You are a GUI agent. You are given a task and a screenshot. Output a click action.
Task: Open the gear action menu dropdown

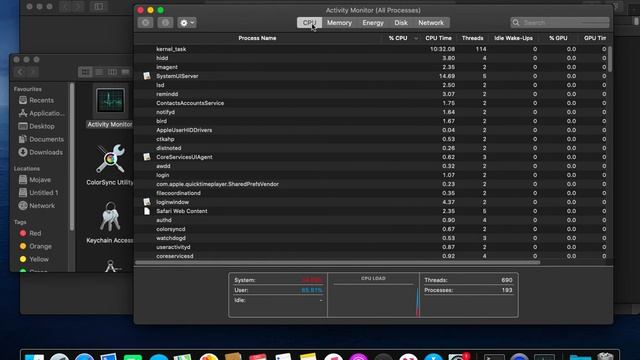click(187, 23)
